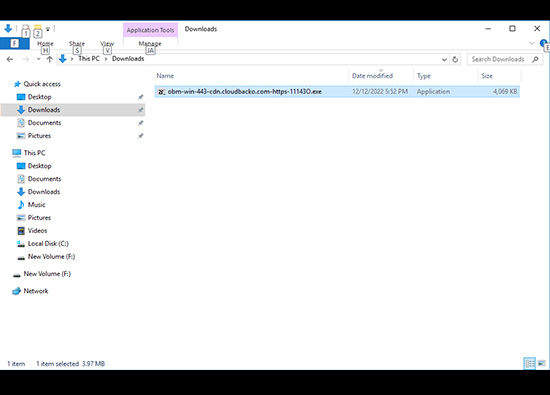Open New Volume (F:) under This PC

(x=51, y=257)
